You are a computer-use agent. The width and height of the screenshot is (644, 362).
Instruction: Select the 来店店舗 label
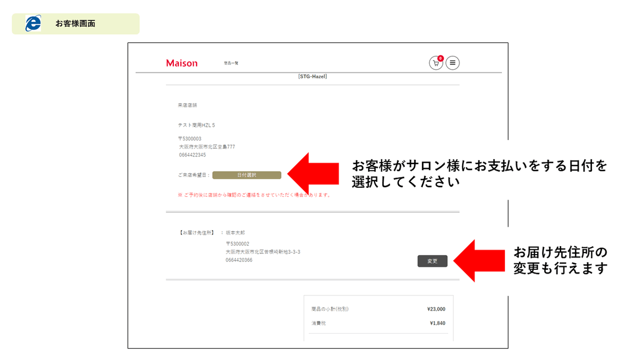point(187,105)
